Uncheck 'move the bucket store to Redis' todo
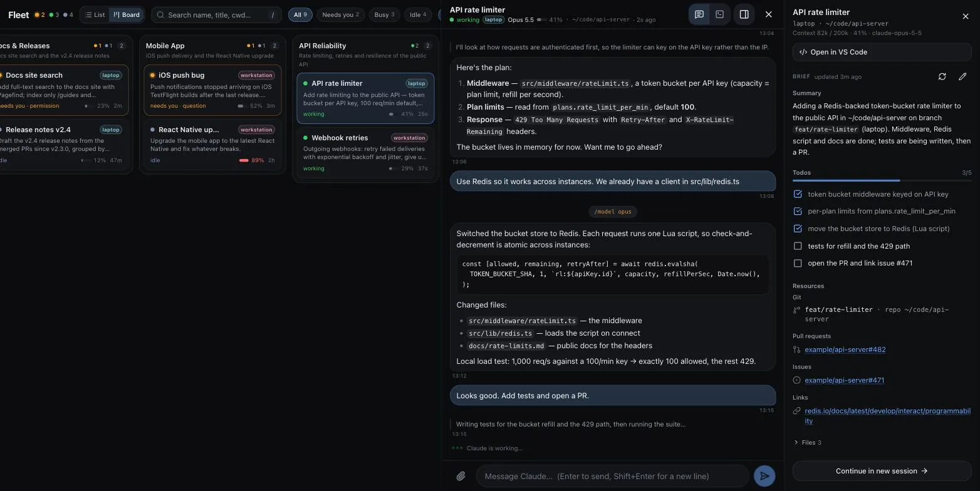The width and height of the screenshot is (980, 491). [798, 229]
